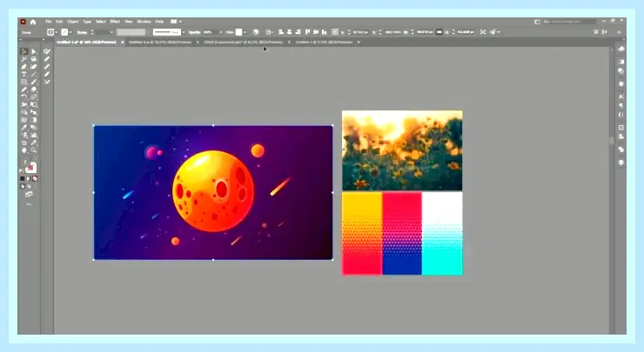Open the Object menu
Screen dimensions: 644x352
[73, 22]
